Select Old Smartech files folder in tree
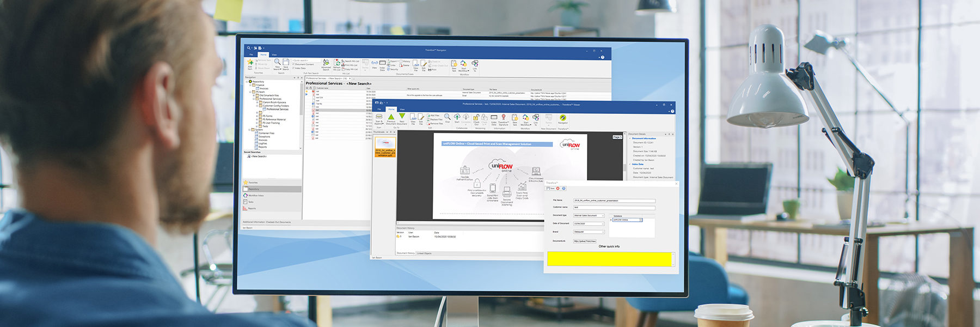 coord(266,95)
